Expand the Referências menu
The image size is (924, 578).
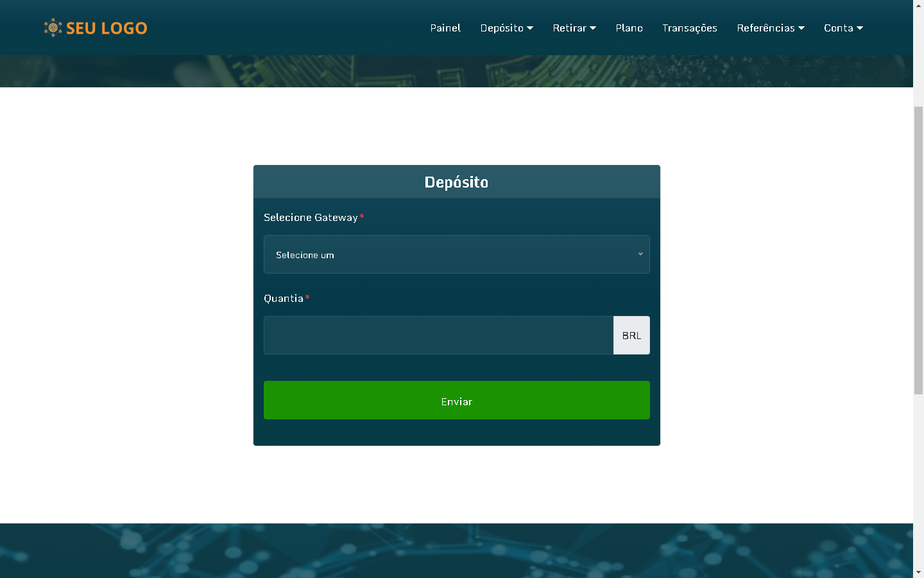coord(766,28)
